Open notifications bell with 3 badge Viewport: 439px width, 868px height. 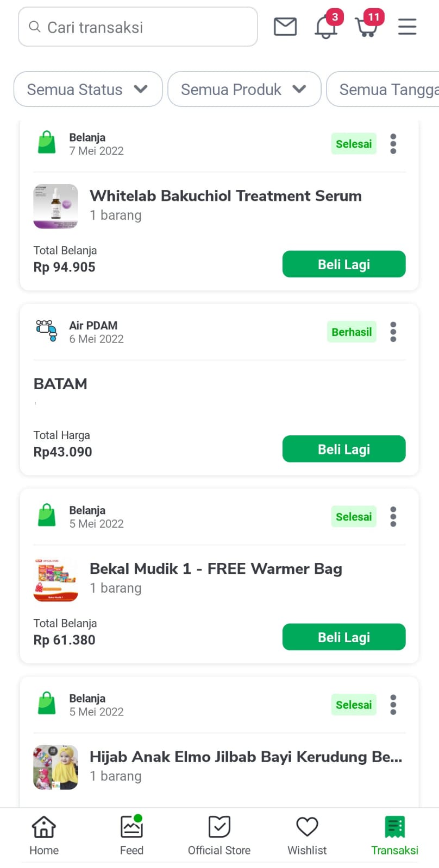[326, 27]
